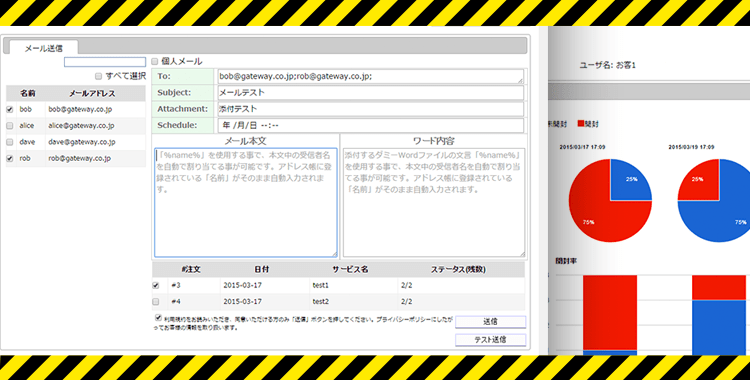
Task: Click the #注文 column header
Action: coord(191,269)
